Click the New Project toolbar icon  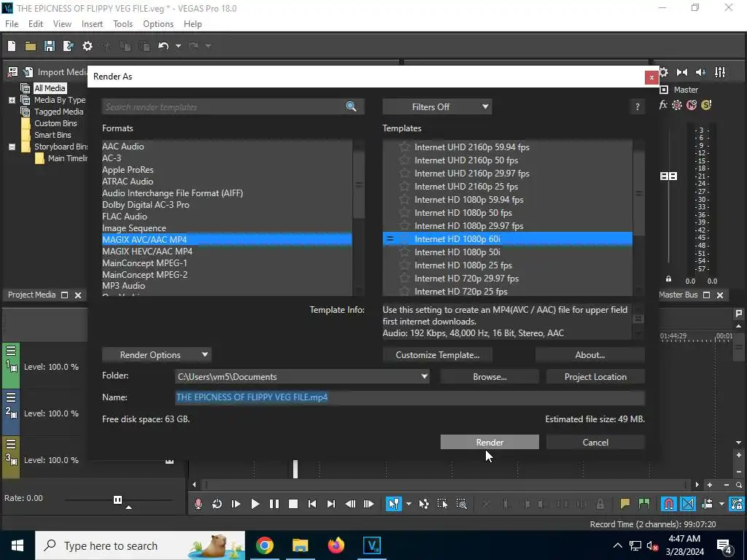12,46
